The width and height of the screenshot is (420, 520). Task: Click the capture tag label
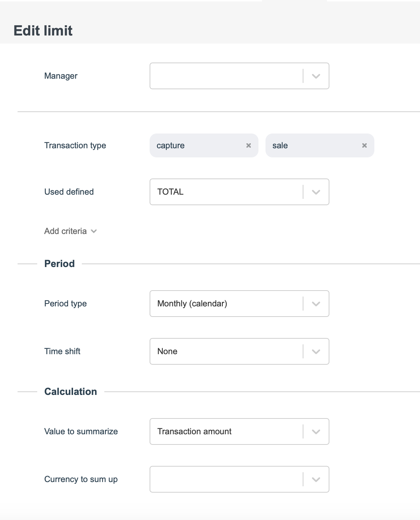tap(171, 145)
